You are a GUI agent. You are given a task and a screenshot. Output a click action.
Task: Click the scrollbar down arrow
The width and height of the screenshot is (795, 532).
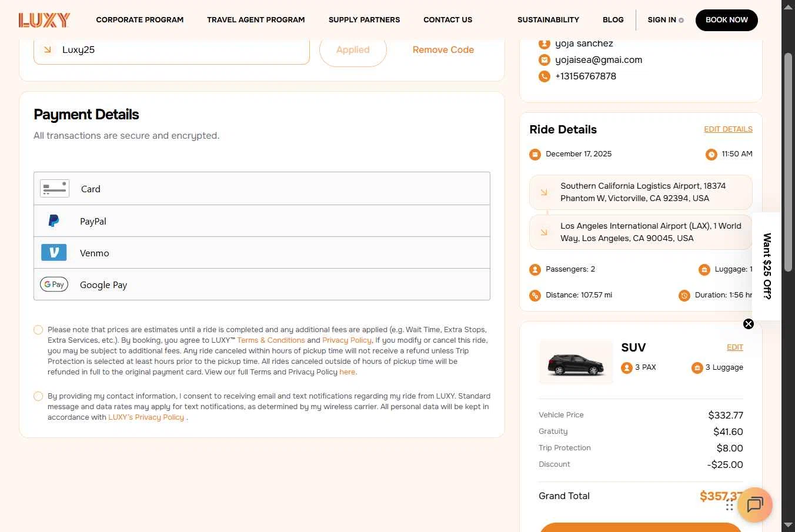coord(789,524)
